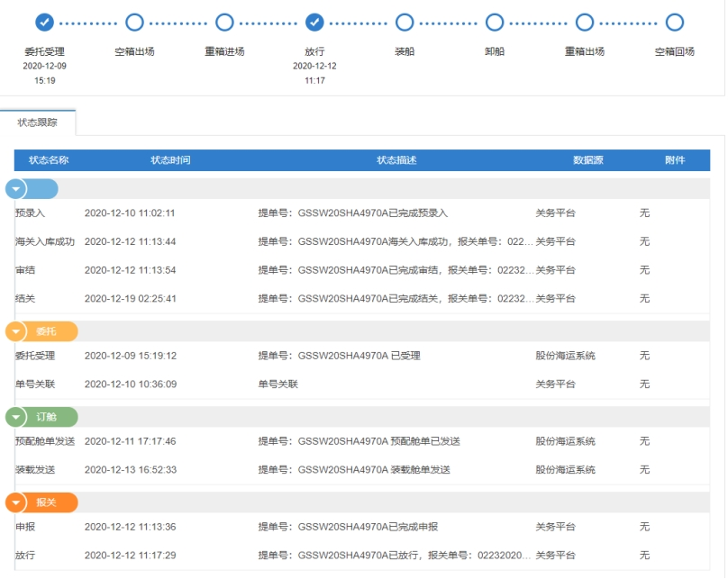Click the 数据源 column header
The image size is (728, 579).
pyautogui.click(x=588, y=160)
